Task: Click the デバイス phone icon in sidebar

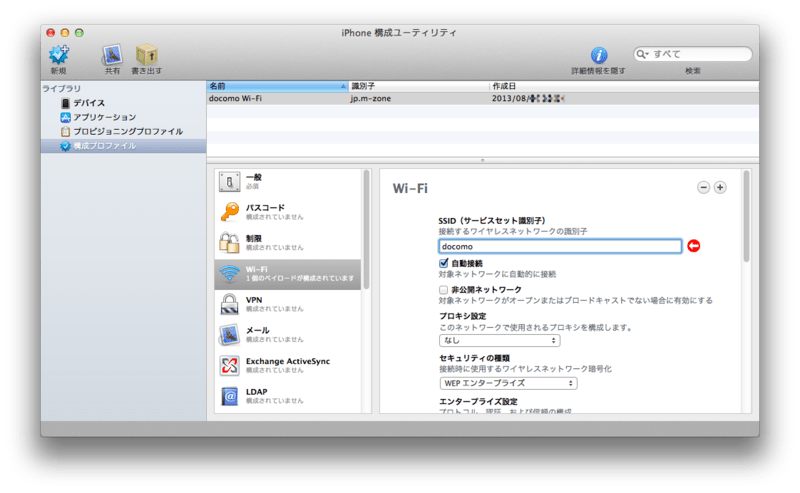Action: point(65,103)
